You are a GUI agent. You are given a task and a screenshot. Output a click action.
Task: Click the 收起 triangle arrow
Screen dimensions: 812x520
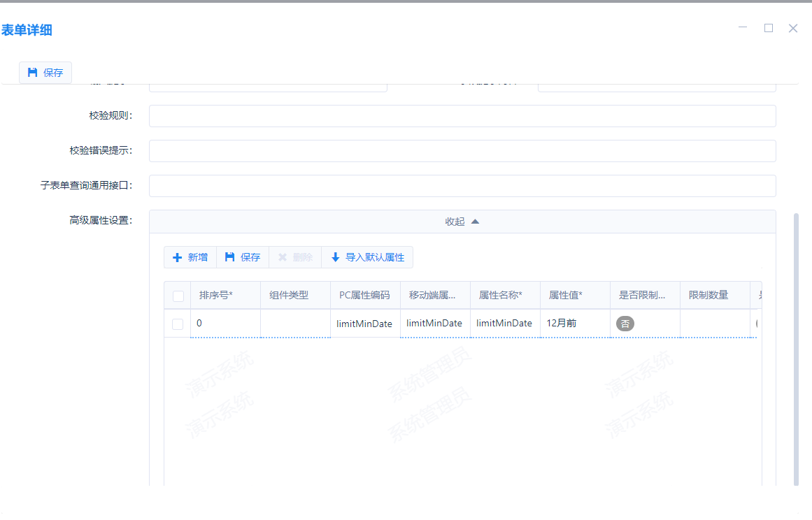(475, 222)
